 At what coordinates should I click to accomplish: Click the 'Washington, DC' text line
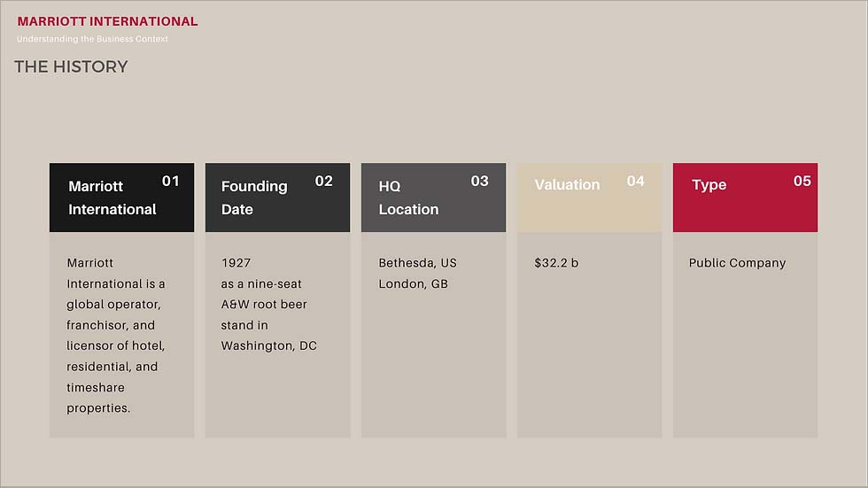pyautogui.click(x=268, y=345)
